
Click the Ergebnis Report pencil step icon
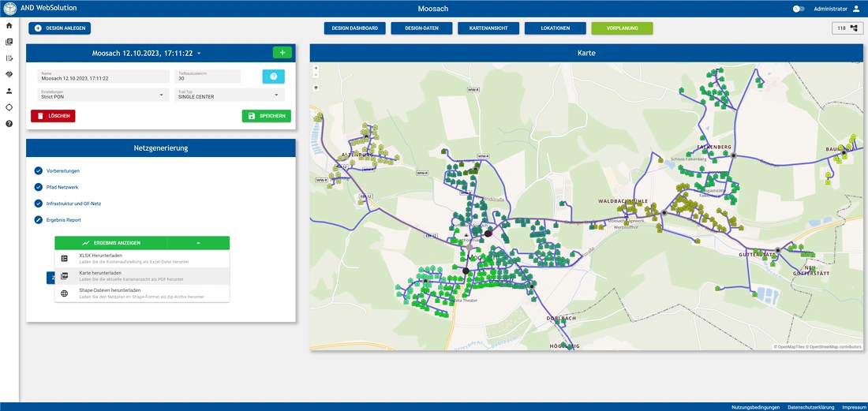[x=38, y=219]
